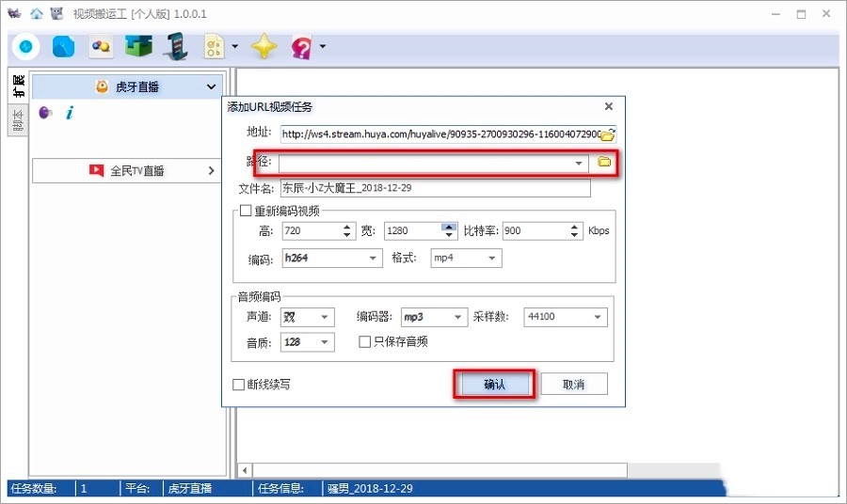Viewport: 847px width, 504px height.
Task: Click the 骚男_2018-12-29 task info status text
Action: [370, 489]
